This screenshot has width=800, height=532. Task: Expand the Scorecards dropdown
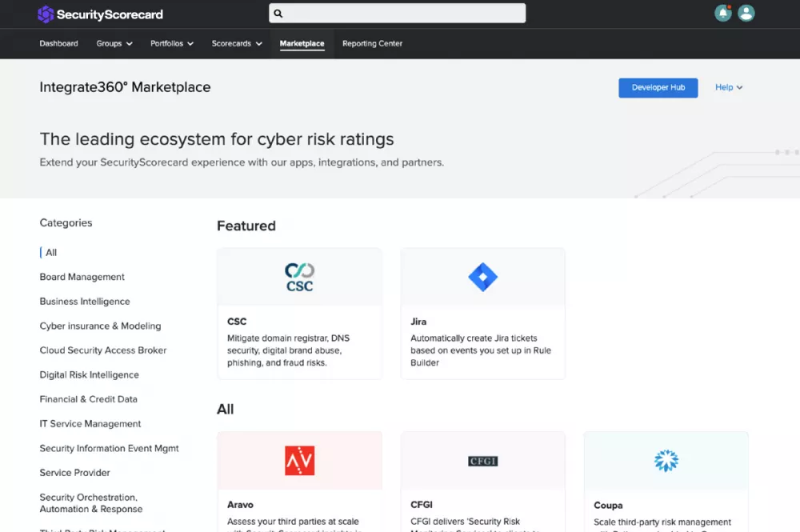point(237,44)
